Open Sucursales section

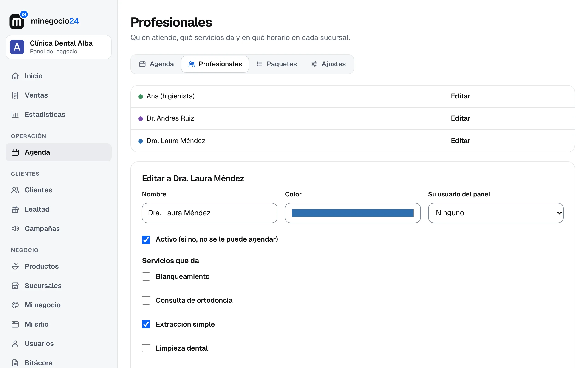(x=59, y=285)
